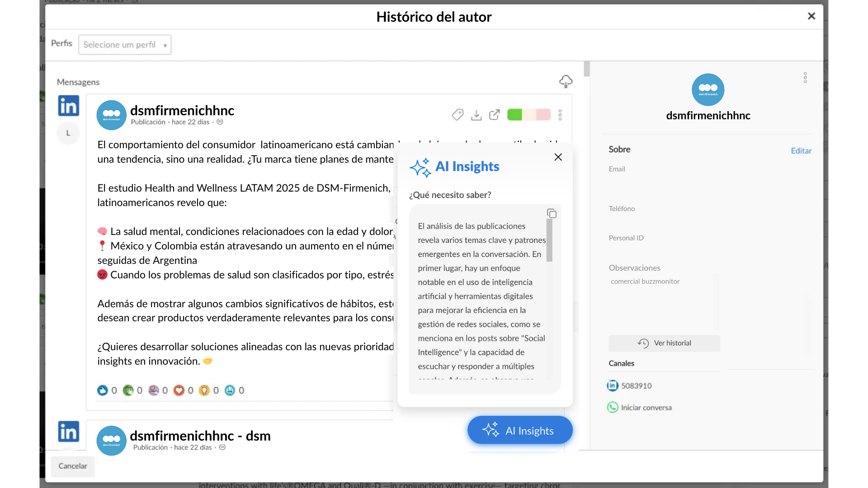
Task: Click the tag icon on first post
Action: (458, 115)
